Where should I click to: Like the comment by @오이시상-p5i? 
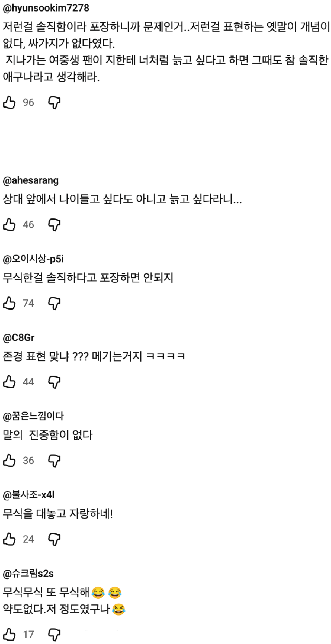point(9,303)
